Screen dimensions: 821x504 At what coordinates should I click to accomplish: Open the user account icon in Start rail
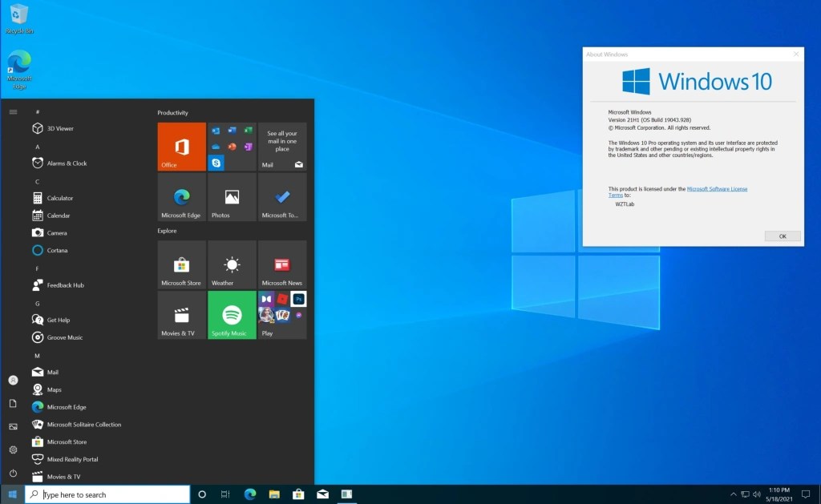point(13,380)
